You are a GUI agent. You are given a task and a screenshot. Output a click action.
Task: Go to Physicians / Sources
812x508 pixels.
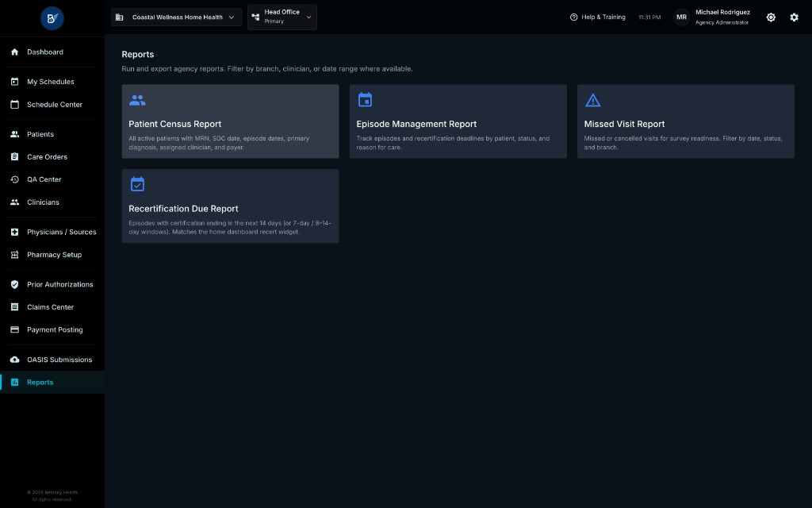52,232
